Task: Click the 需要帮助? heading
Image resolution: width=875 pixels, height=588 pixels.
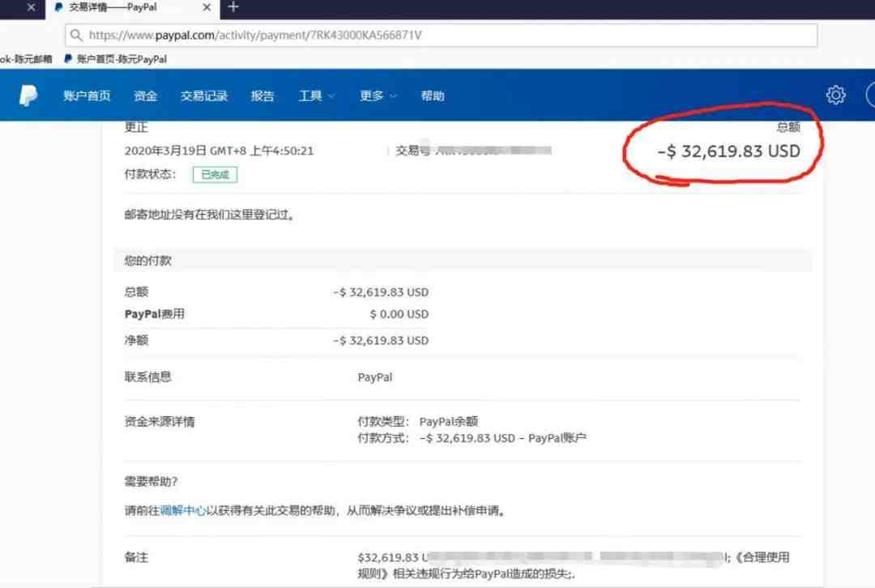Action: 151,481
